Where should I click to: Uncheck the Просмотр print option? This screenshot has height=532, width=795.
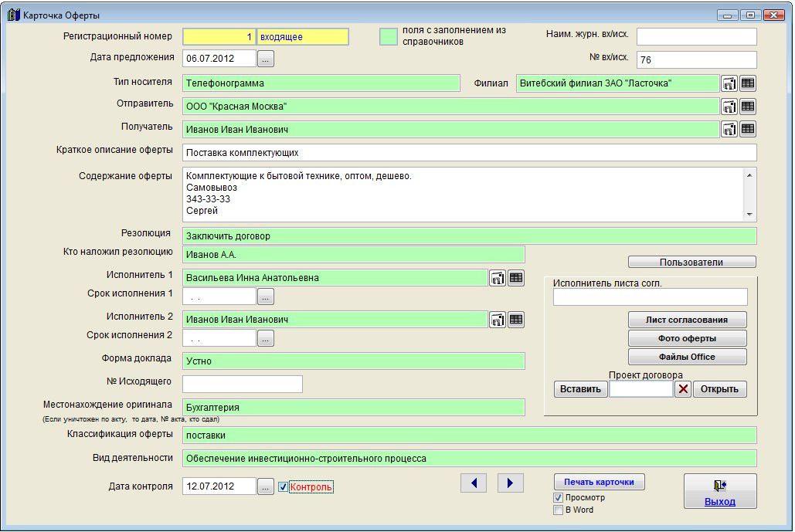click(x=559, y=498)
